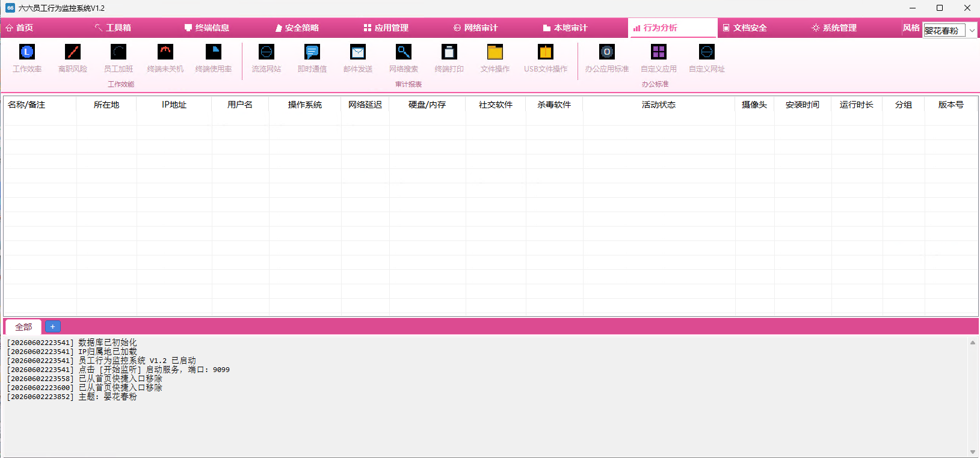Open the 文件操作 report icon

point(495,58)
